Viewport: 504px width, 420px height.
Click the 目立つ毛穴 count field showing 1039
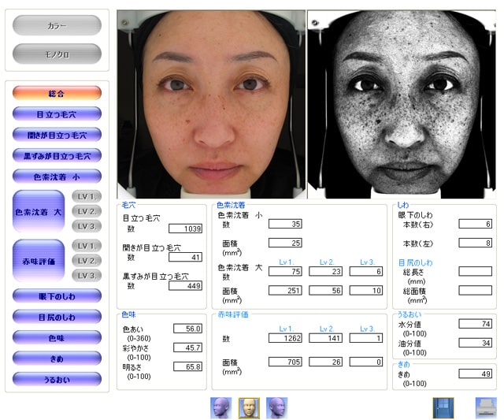point(185,229)
